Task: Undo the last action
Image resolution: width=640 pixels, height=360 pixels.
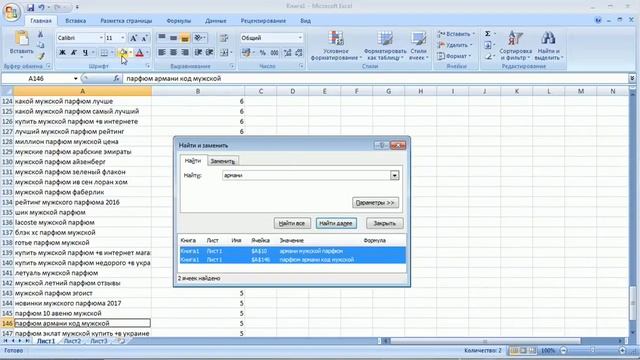Action: point(41,7)
